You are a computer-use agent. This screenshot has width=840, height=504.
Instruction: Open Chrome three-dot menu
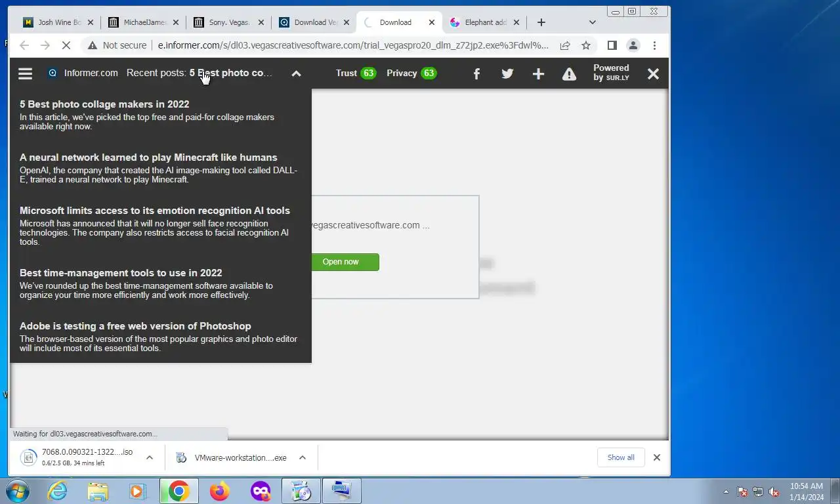click(x=654, y=45)
